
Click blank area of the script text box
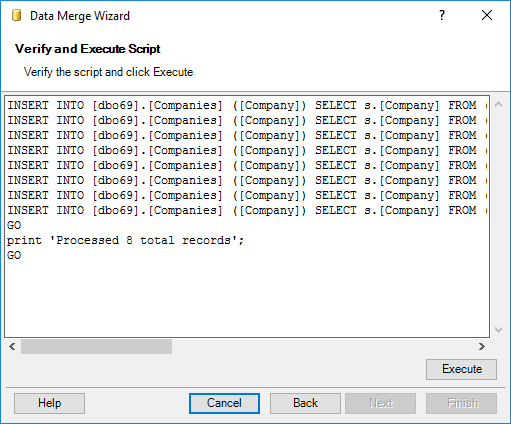point(247,298)
